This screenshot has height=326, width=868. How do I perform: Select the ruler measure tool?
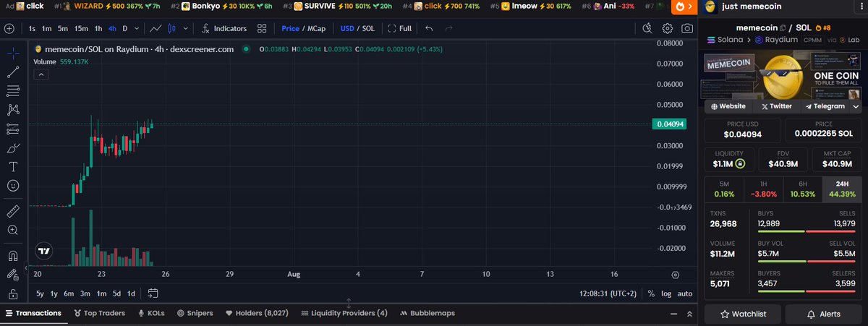pyautogui.click(x=12, y=211)
